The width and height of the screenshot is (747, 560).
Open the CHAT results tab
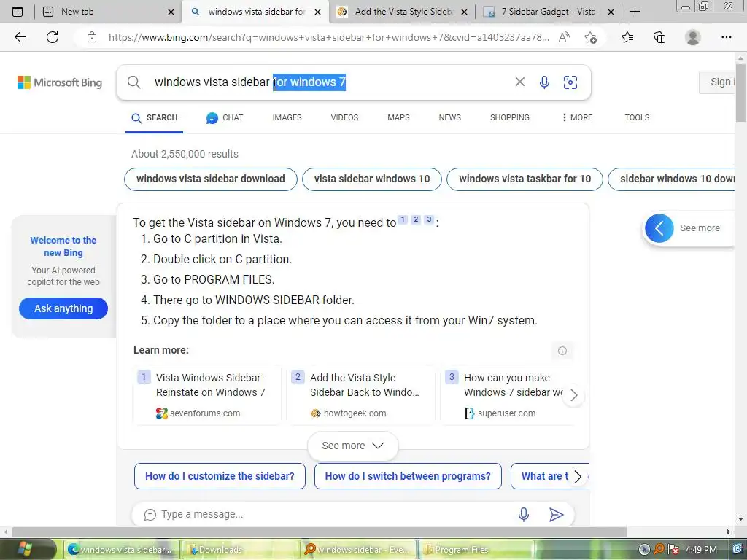pos(225,117)
